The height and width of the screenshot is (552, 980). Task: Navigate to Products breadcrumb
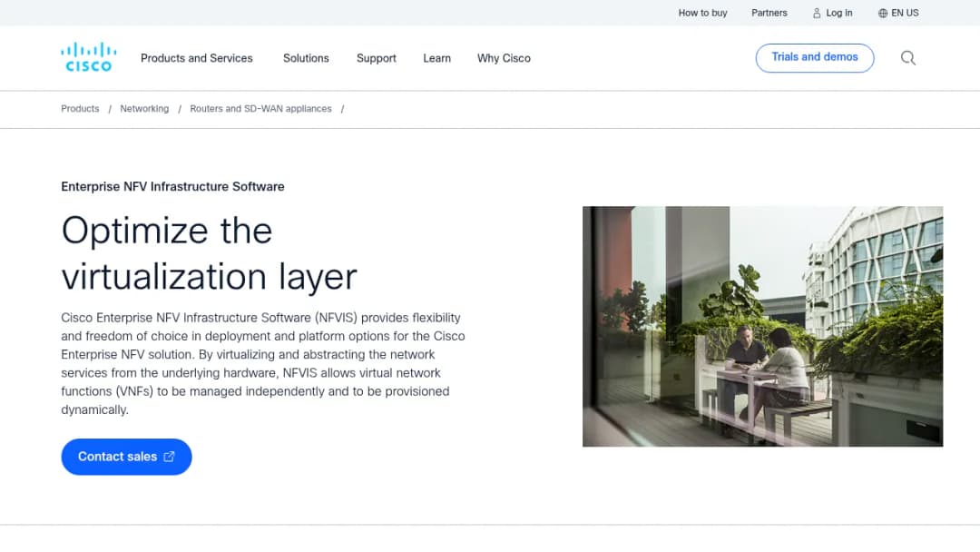coord(80,109)
